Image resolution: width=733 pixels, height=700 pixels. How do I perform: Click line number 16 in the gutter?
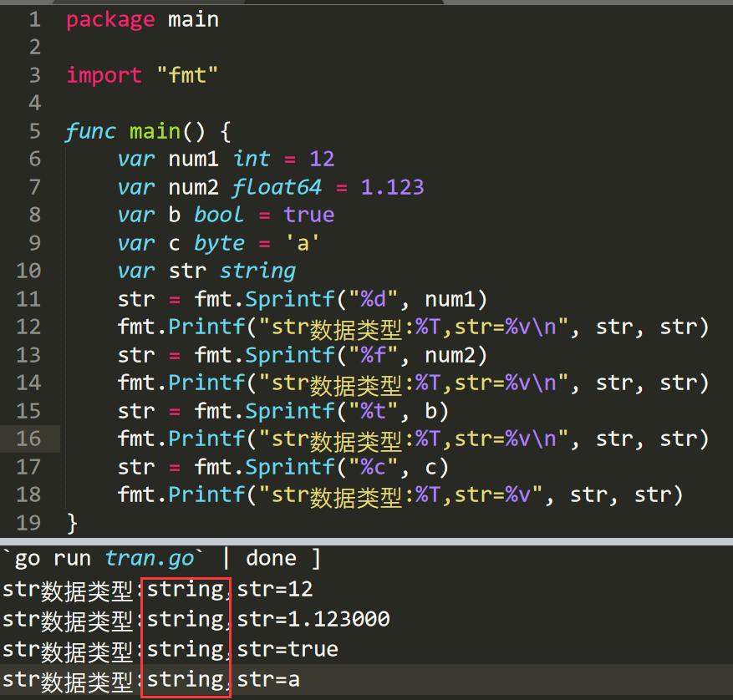[x=28, y=439]
